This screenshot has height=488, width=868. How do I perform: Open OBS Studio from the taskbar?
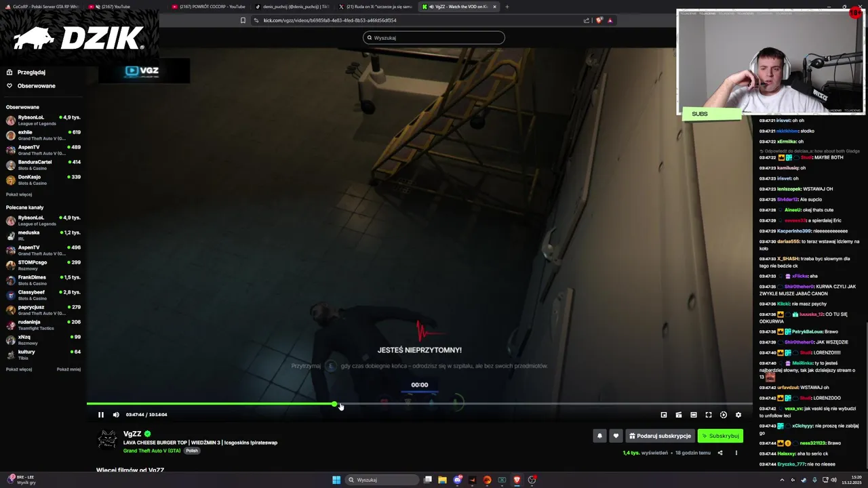pos(532,480)
